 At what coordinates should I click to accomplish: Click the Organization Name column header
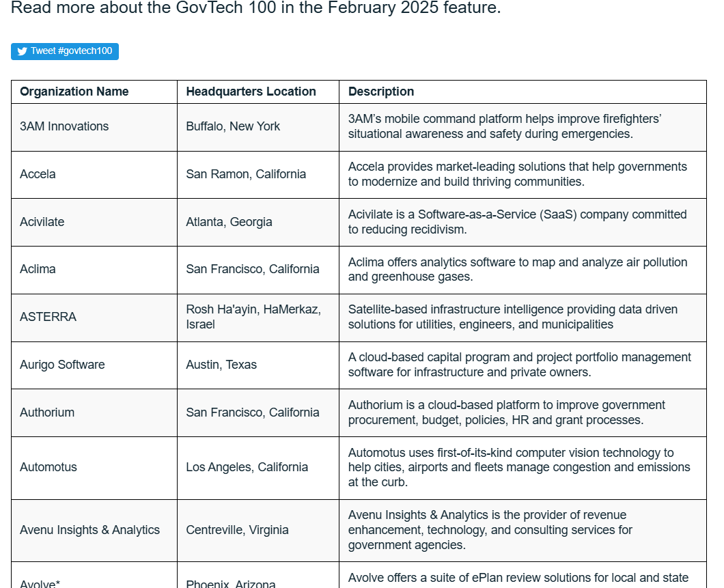tap(94, 92)
